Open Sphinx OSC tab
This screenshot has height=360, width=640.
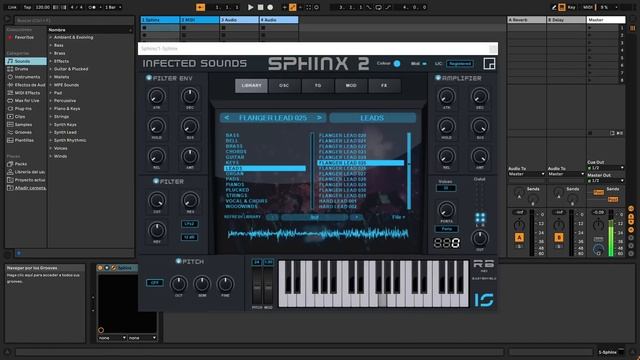[x=284, y=86]
